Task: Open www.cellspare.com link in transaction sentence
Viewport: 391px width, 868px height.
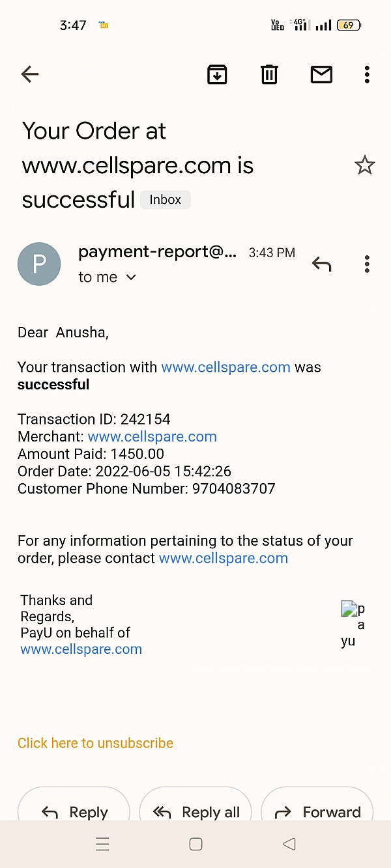Action: point(225,367)
